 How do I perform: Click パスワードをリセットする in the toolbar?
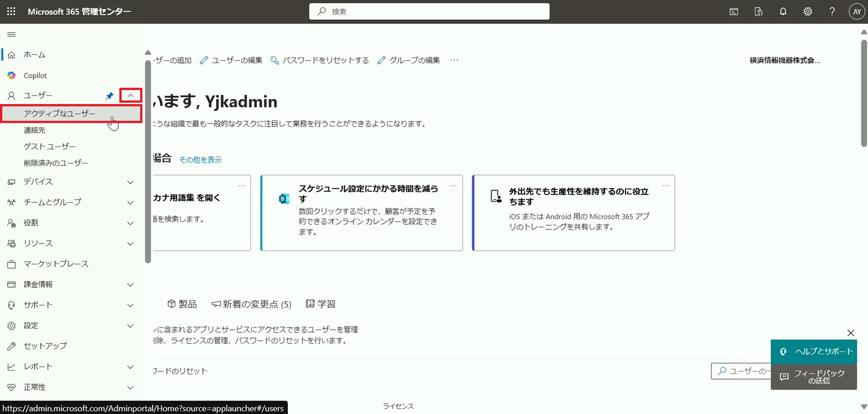[x=320, y=60]
